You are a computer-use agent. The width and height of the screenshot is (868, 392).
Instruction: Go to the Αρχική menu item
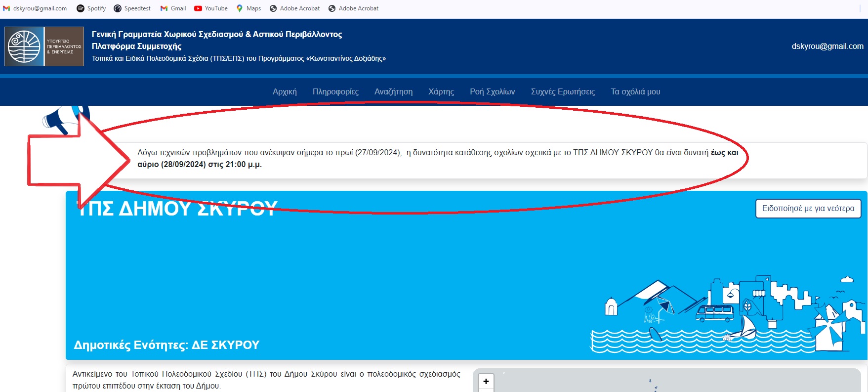pos(285,92)
